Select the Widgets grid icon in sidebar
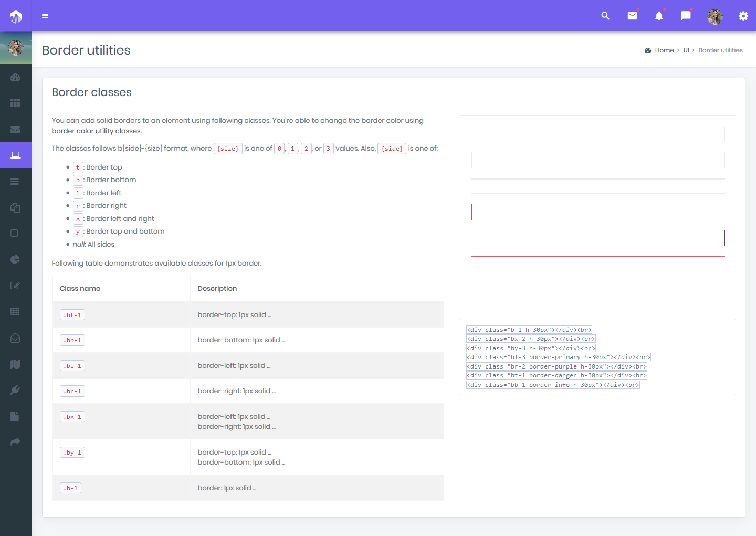This screenshot has width=756, height=536. click(x=15, y=103)
